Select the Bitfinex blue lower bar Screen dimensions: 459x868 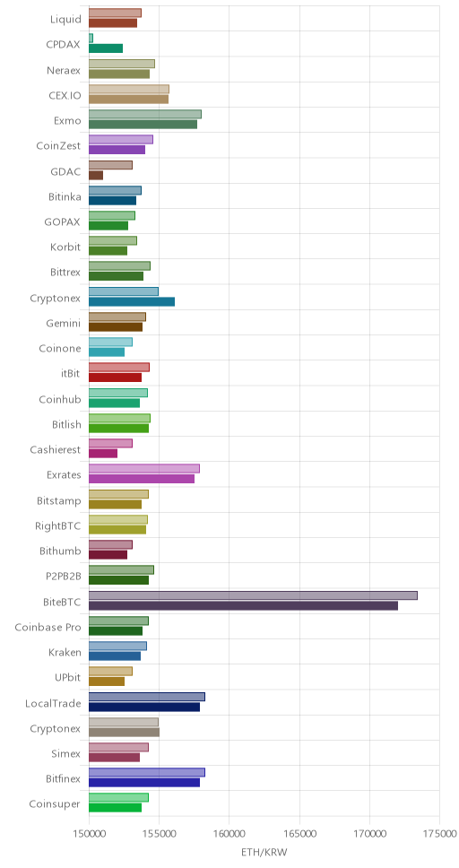pos(144,783)
